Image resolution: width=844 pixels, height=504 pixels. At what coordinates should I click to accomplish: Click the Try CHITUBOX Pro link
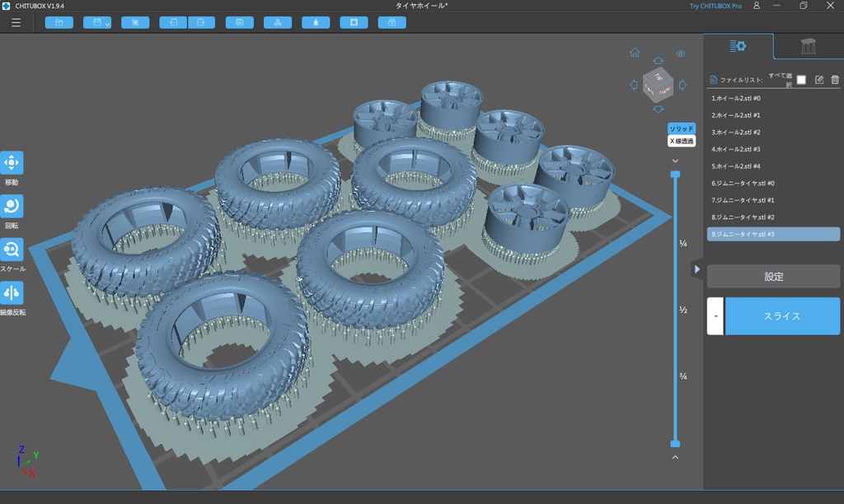point(715,6)
